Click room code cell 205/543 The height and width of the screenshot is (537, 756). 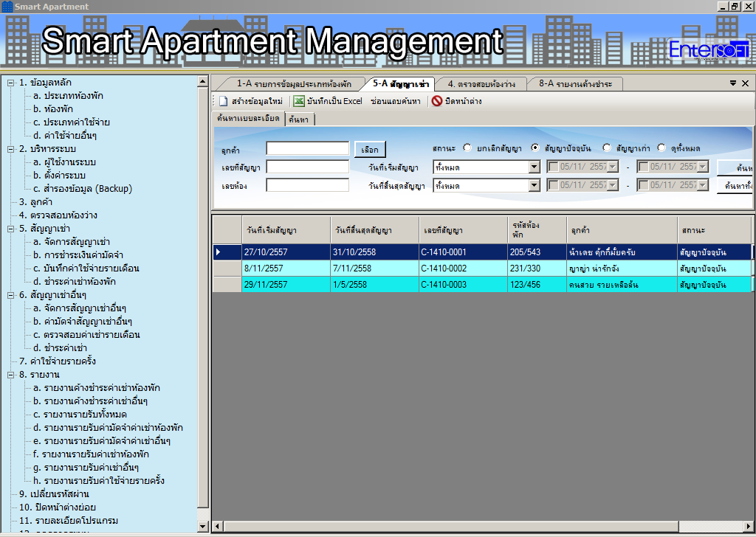tap(537, 252)
